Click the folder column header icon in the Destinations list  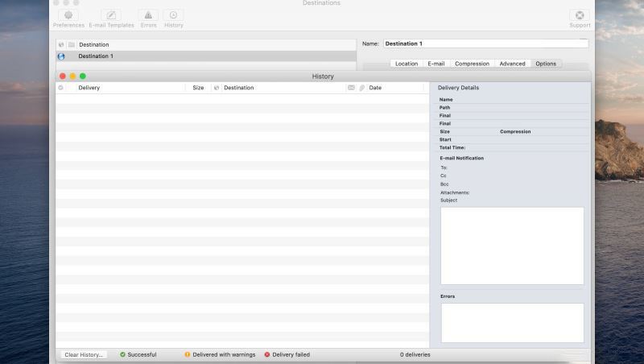pos(72,45)
